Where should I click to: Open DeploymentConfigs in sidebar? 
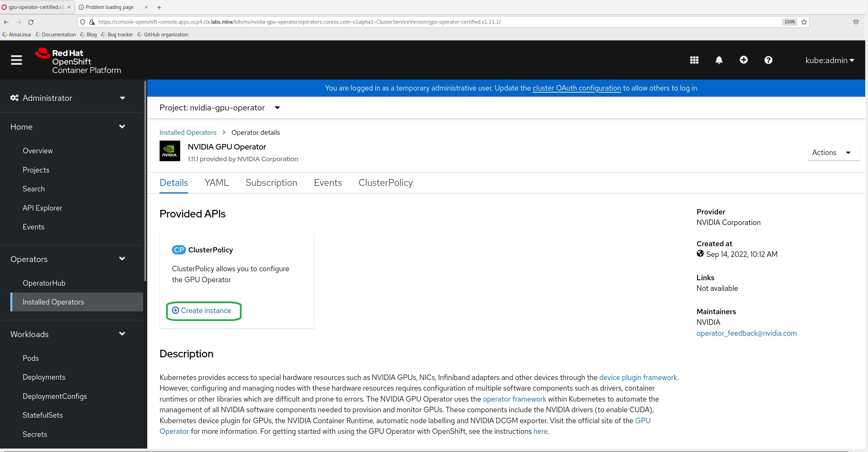point(55,396)
